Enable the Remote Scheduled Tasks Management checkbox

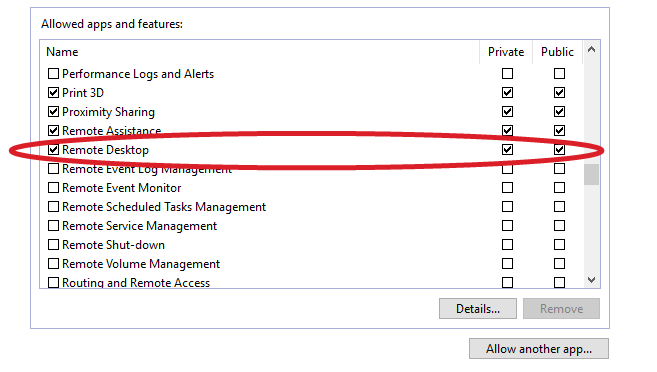(53, 207)
